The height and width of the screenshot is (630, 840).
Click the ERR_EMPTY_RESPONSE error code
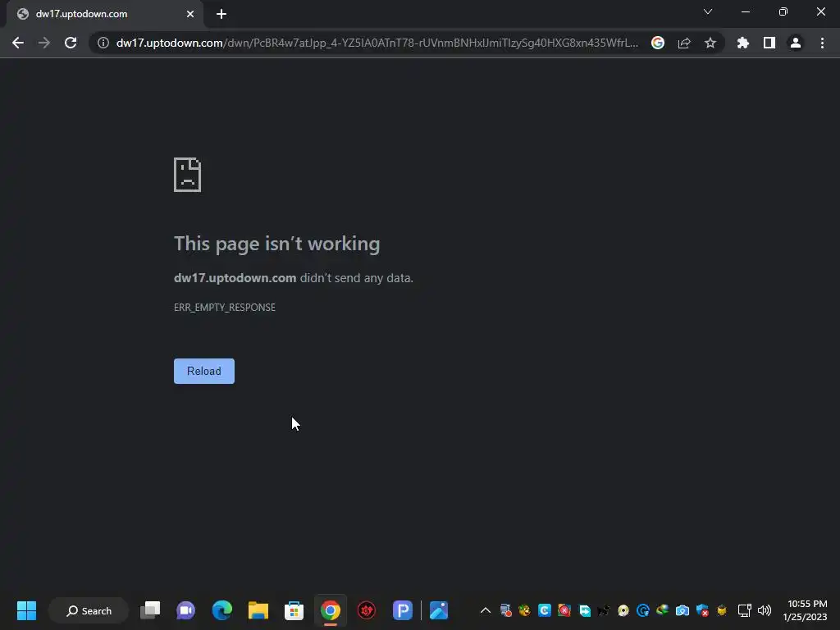[x=225, y=308]
